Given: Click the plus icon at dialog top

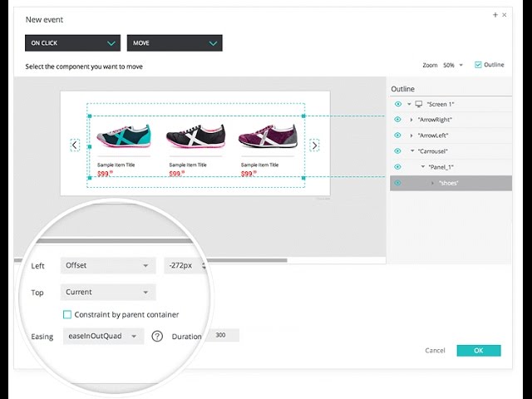Looking at the screenshot, I should [x=495, y=15].
